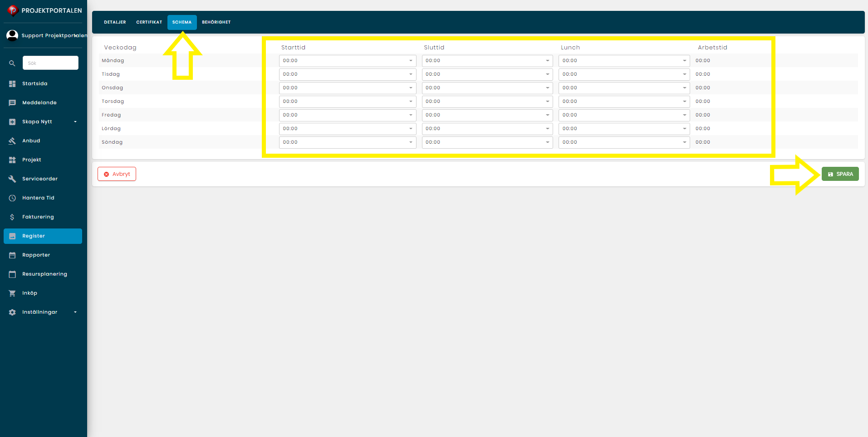Open Fredag Sluttid dropdown

(487, 115)
